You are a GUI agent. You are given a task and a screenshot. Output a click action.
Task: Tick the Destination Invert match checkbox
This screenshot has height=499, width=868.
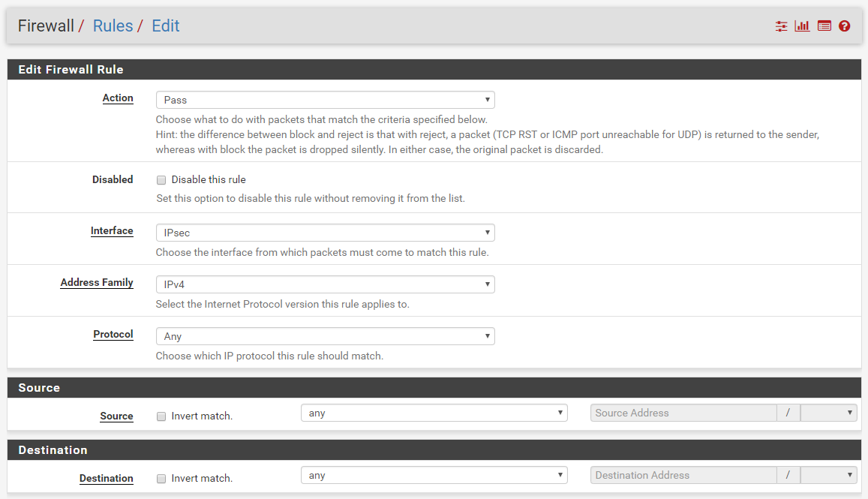point(161,479)
